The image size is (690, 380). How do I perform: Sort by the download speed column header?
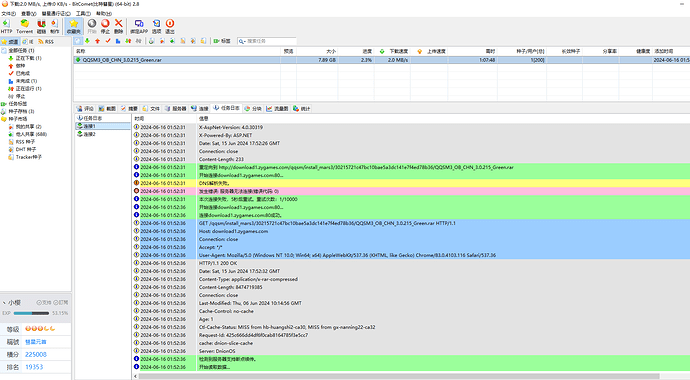tap(393, 51)
